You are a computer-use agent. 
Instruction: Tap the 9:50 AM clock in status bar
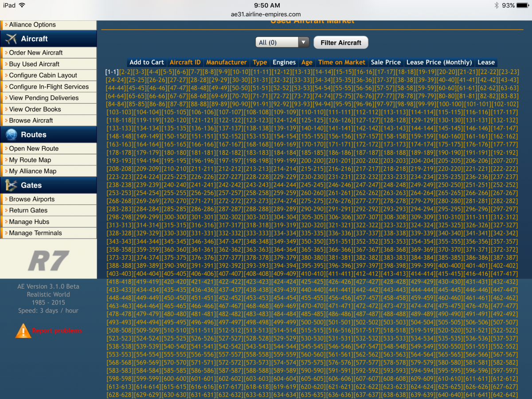pos(266,5)
